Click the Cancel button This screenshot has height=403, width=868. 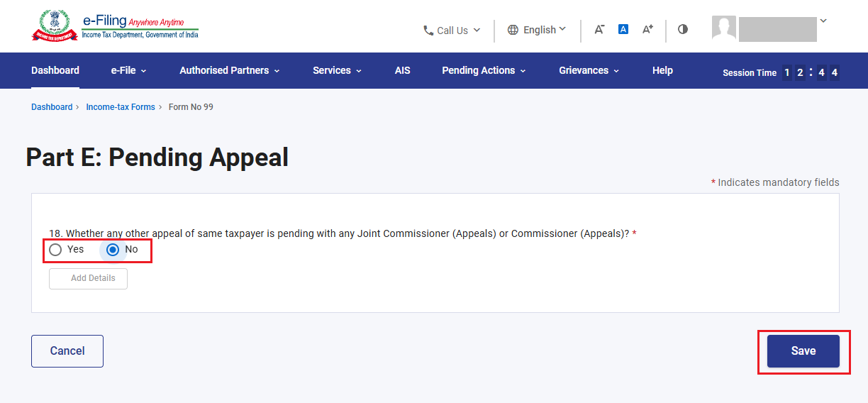pyautogui.click(x=67, y=351)
